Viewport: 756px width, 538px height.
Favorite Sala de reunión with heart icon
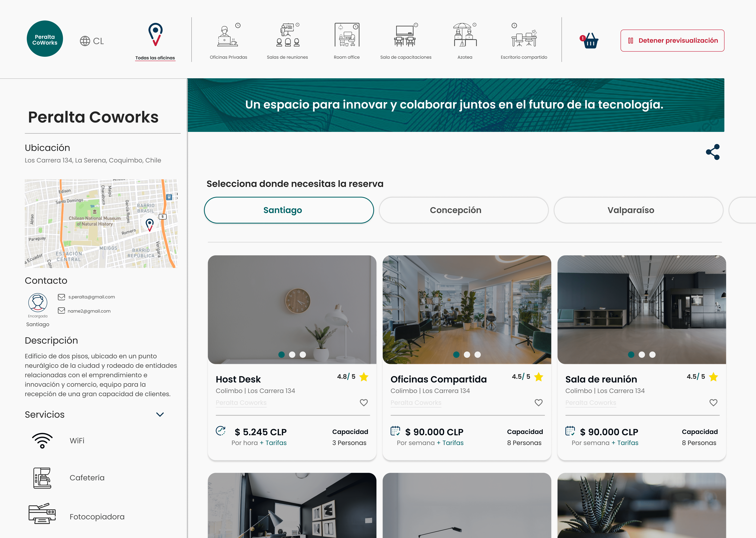713,402
